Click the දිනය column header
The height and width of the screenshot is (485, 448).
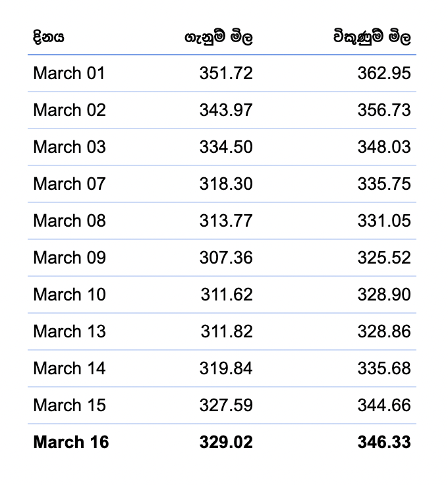pos(49,37)
